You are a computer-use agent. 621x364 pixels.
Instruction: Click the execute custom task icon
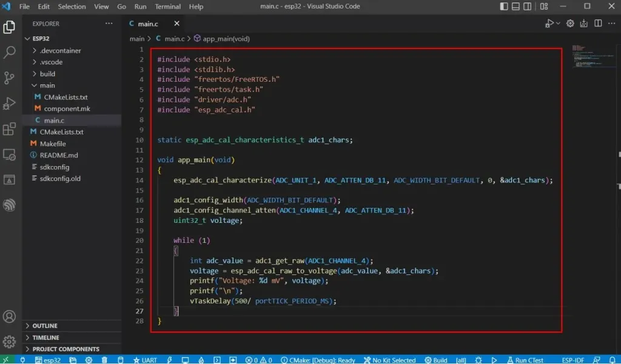pos(233,360)
